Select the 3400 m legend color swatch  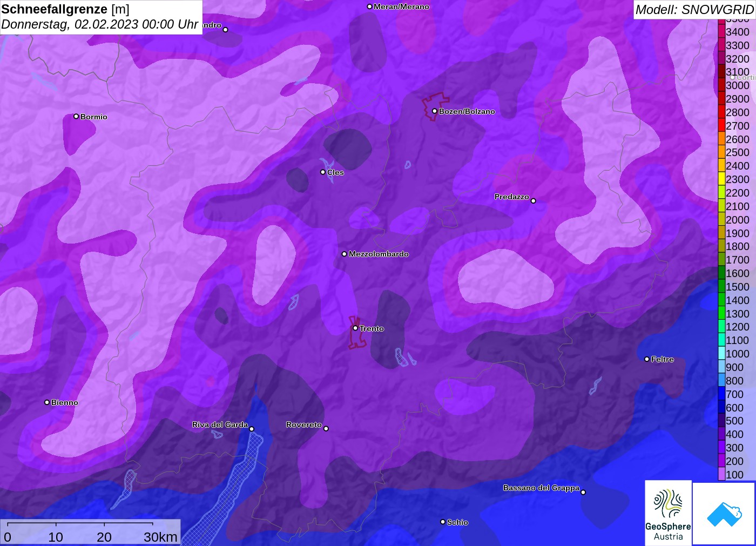pyautogui.click(x=721, y=31)
